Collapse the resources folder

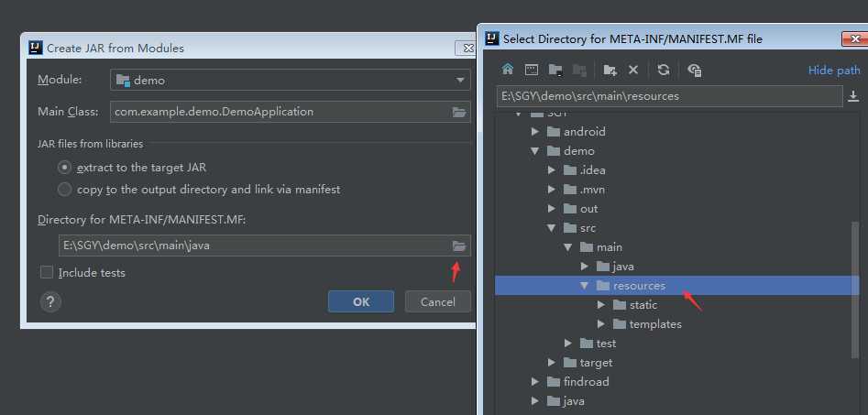click(585, 286)
